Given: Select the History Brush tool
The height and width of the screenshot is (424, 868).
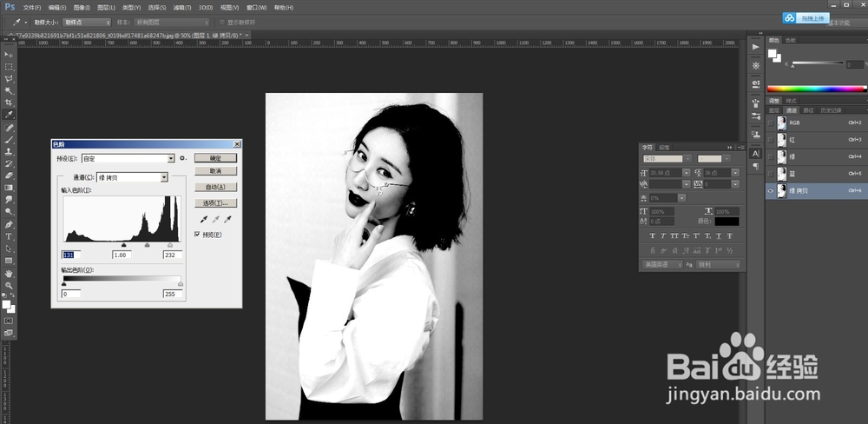Looking at the screenshot, I should [x=9, y=163].
